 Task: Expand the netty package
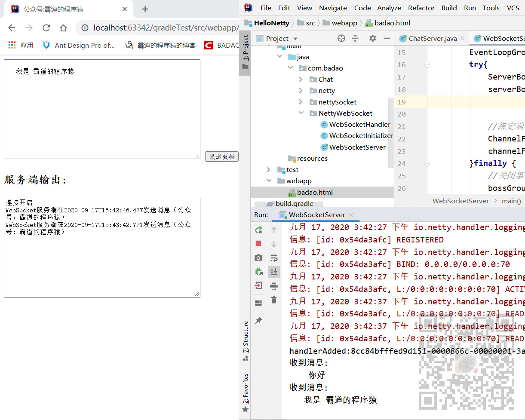click(301, 90)
